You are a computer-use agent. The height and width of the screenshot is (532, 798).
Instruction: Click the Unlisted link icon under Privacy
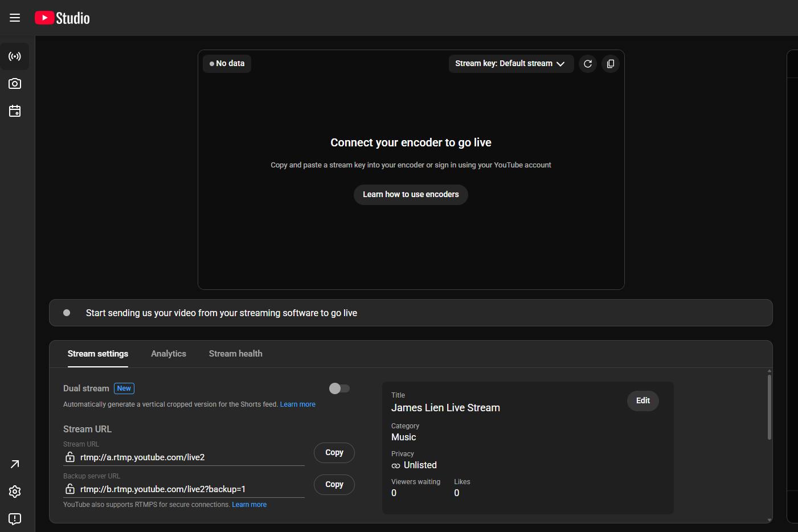tap(396, 465)
